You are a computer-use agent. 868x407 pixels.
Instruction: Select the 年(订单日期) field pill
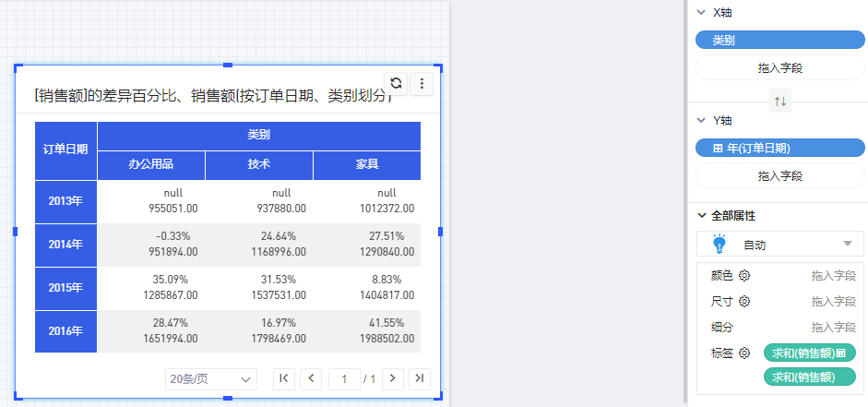779,148
